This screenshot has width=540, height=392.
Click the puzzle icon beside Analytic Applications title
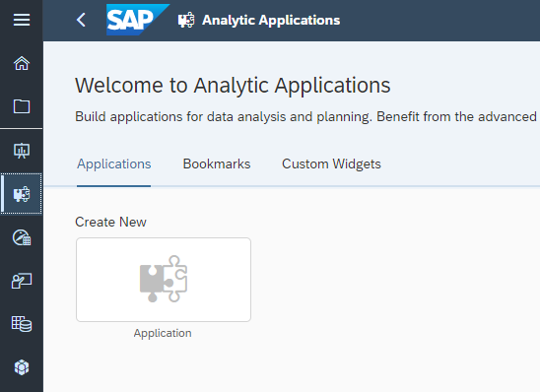coord(186,21)
